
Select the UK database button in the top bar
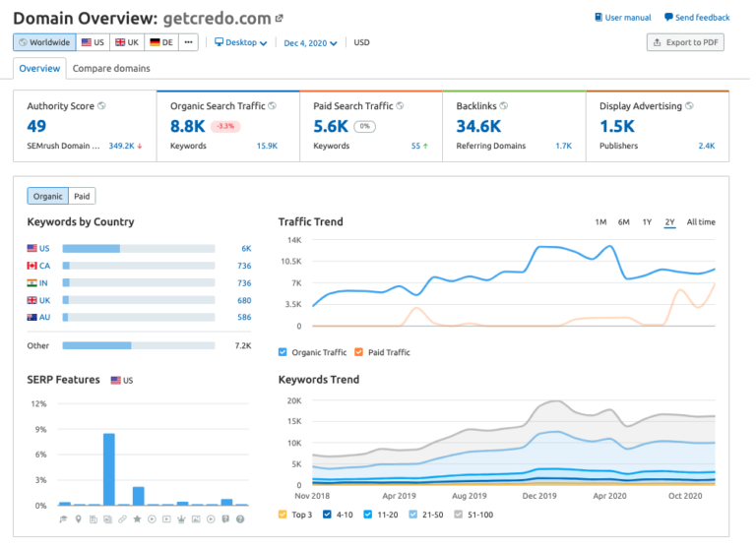click(x=127, y=42)
